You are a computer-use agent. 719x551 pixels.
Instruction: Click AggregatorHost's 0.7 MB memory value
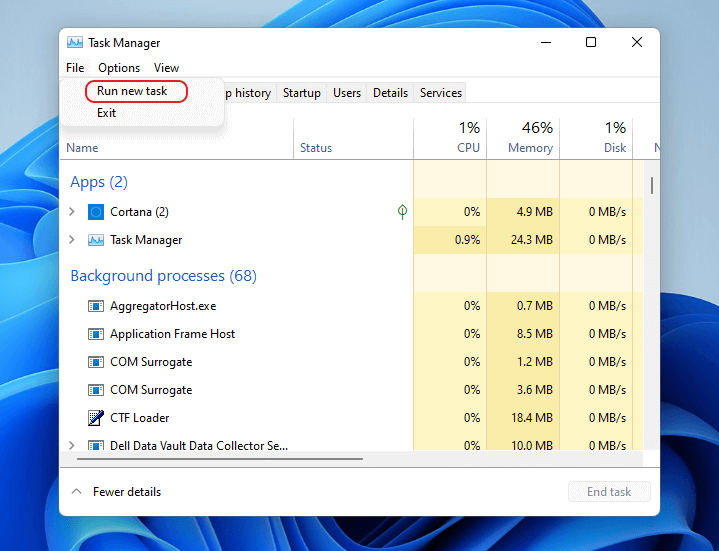(x=535, y=306)
